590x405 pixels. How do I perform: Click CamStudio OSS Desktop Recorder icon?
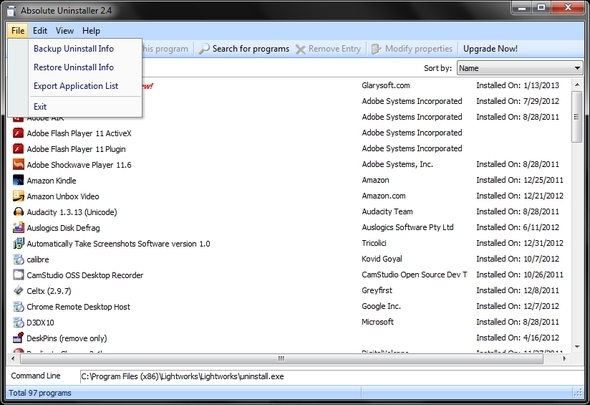(x=18, y=275)
